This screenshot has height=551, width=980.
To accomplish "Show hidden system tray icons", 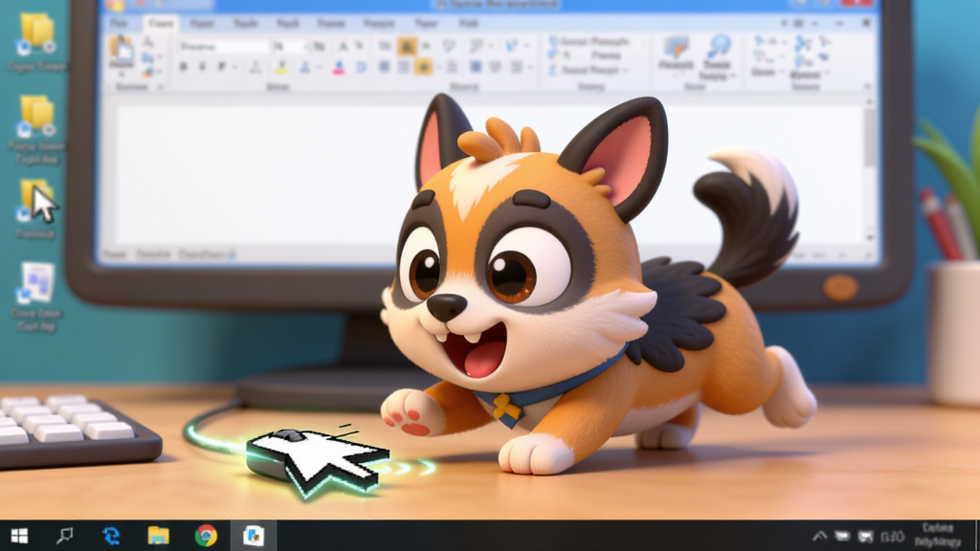I will click(x=819, y=536).
